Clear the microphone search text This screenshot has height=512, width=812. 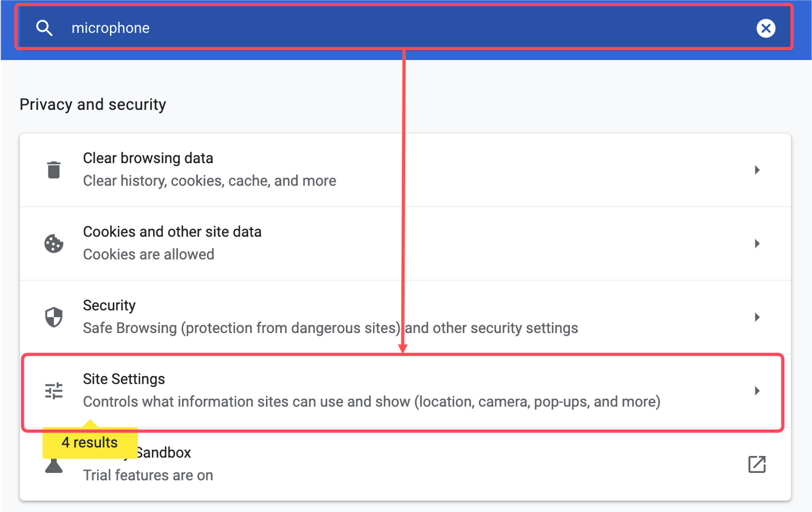click(766, 28)
